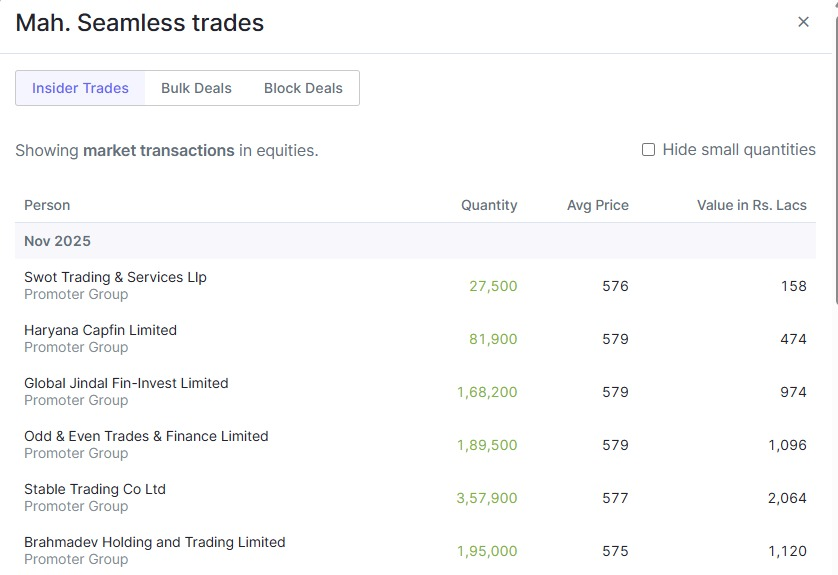
Task: Close the Mah. Seamless trades dialog
Action: [x=803, y=22]
